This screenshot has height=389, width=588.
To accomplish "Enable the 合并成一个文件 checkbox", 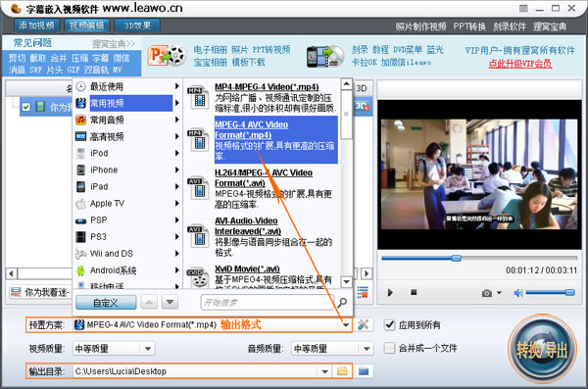I will pyautogui.click(x=390, y=348).
